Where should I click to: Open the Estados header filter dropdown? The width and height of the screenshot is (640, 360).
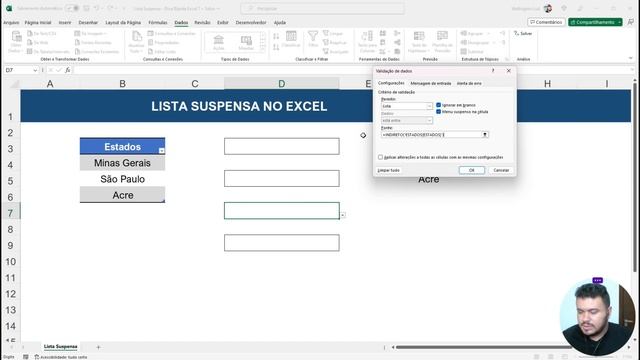pos(162,151)
